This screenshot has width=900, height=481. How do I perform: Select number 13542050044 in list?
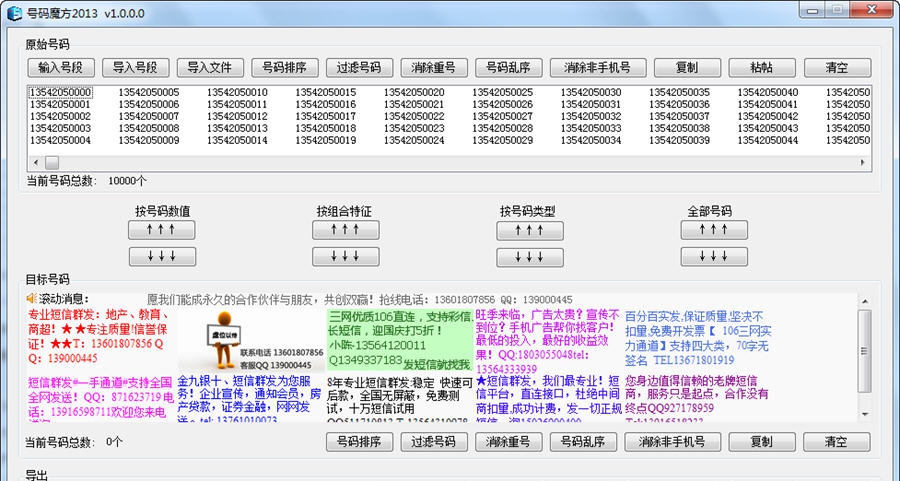pos(767,141)
